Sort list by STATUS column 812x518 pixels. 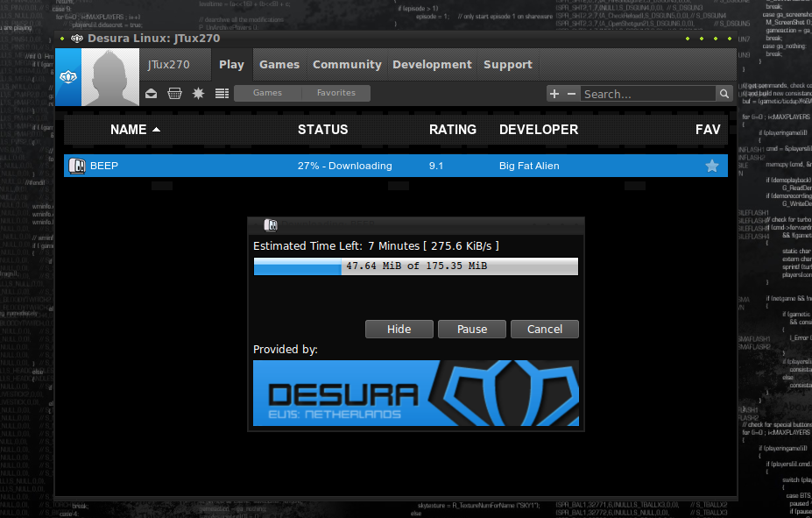point(322,130)
